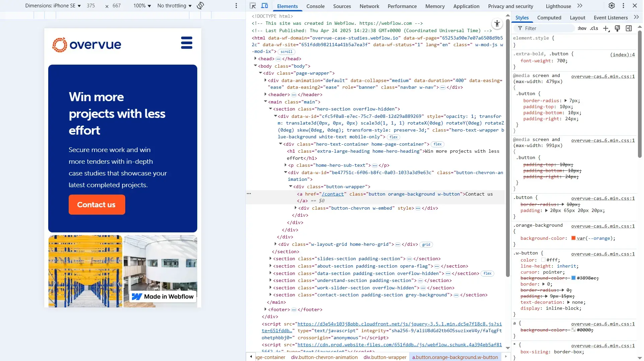The width and height of the screenshot is (644, 361).
Task: Open the #fff color swatch in .w-button
Action: tap(543, 260)
